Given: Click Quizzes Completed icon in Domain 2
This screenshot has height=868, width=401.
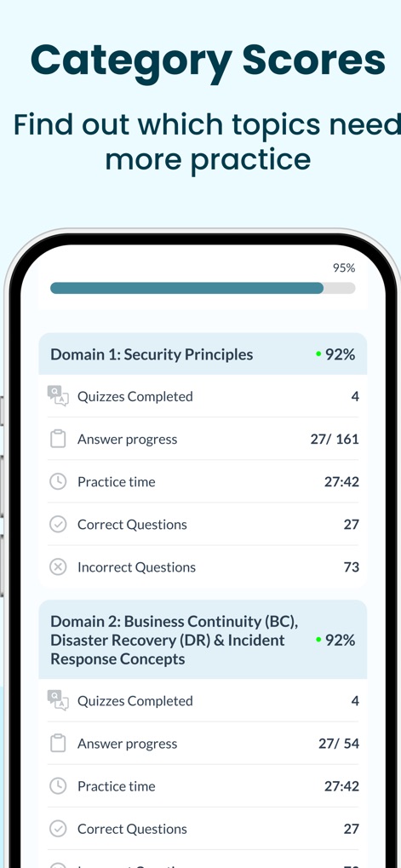Looking at the screenshot, I should [58, 701].
